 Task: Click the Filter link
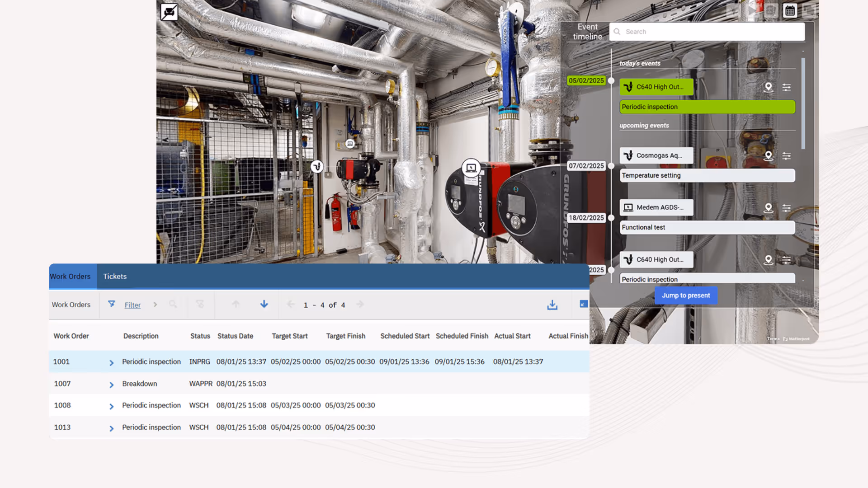pyautogui.click(x=132, y=305)
